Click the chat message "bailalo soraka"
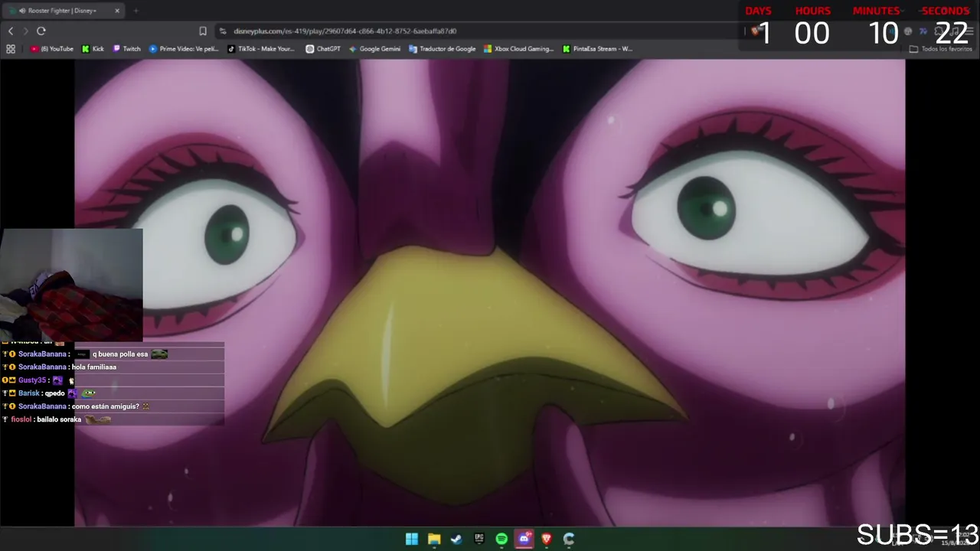980x551 pixels. tap(59, 419)
